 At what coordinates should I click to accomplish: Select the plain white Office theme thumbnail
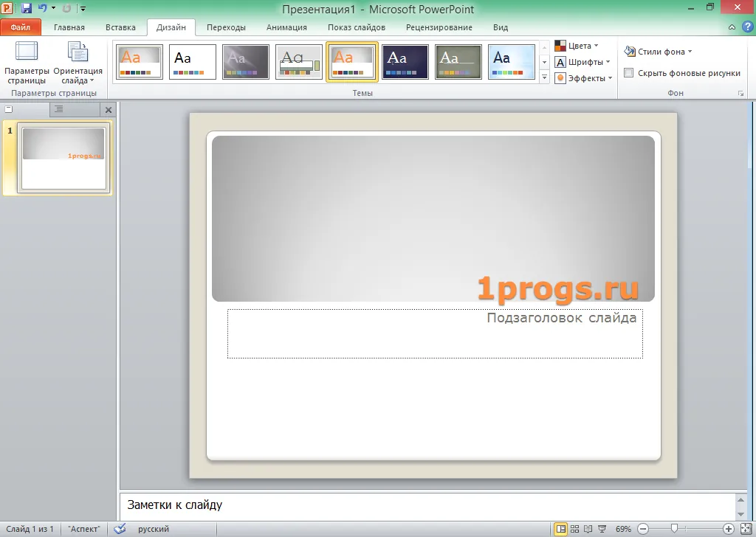click(x=193, y=62)
